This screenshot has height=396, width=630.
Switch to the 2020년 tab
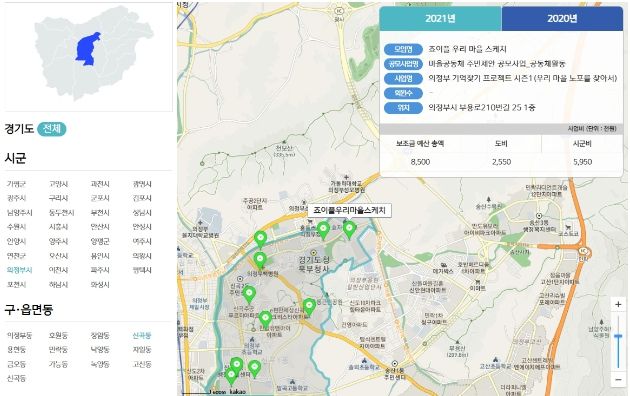[x=562, y=18]
